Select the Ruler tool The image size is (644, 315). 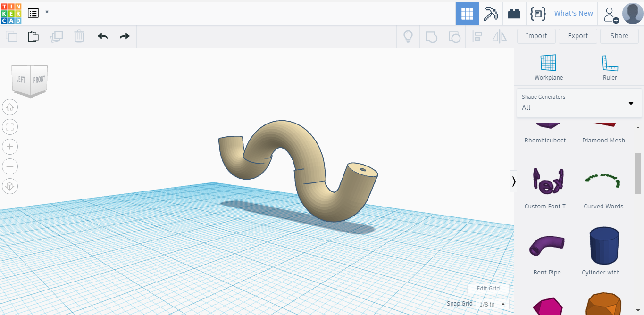click(610, 67)
